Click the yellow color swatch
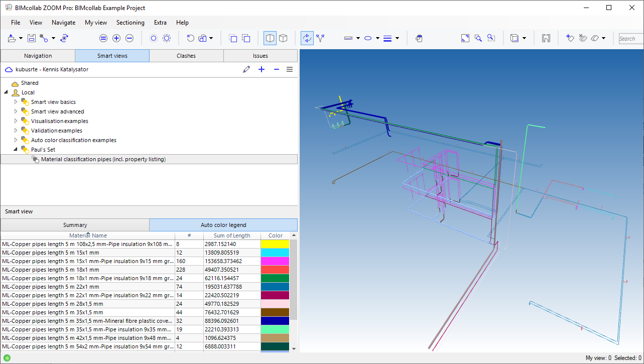644x364 pixels. pyautogui.click(x=275, y=244)
